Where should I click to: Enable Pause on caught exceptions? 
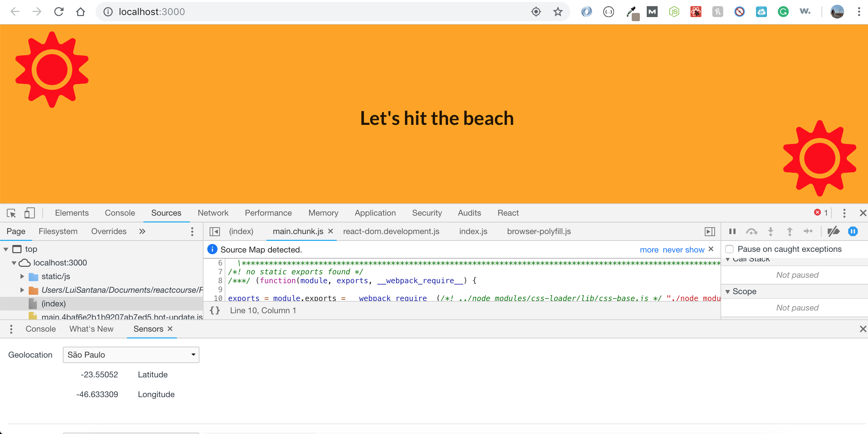click(x=730, y=249)
